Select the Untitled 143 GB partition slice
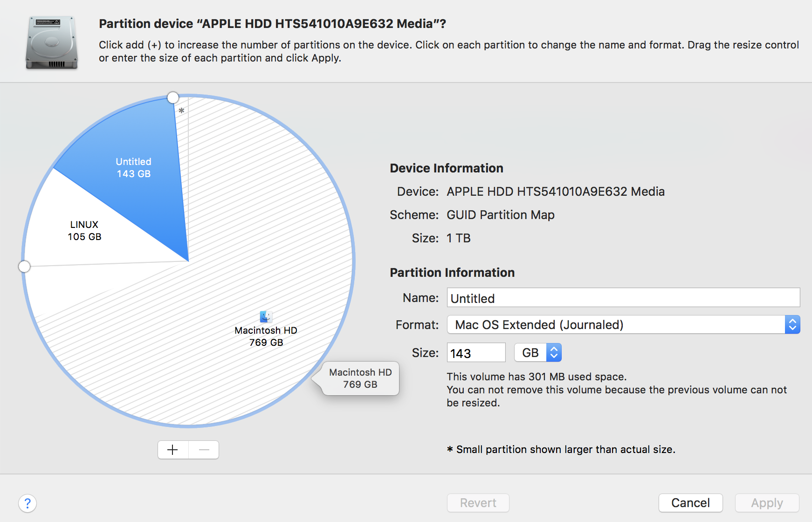The image size is (812, 522). [134, 168]
